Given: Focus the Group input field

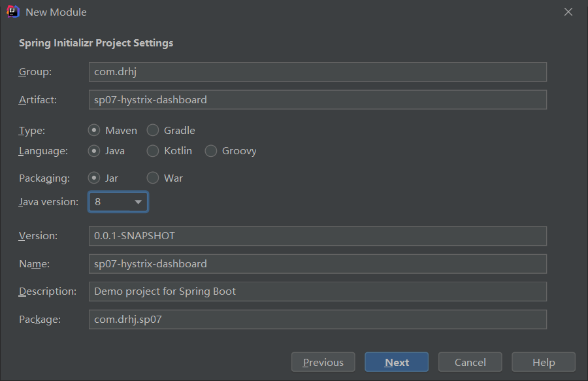Looking at the screenshot, I should (x=318, y=72).
